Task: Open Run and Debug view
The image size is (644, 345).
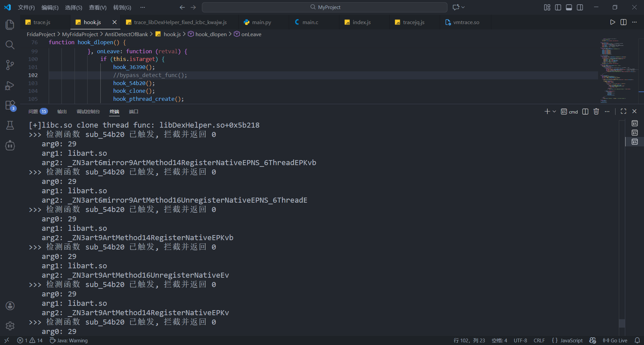Action: pyautogui.click(x=10, y=86)
